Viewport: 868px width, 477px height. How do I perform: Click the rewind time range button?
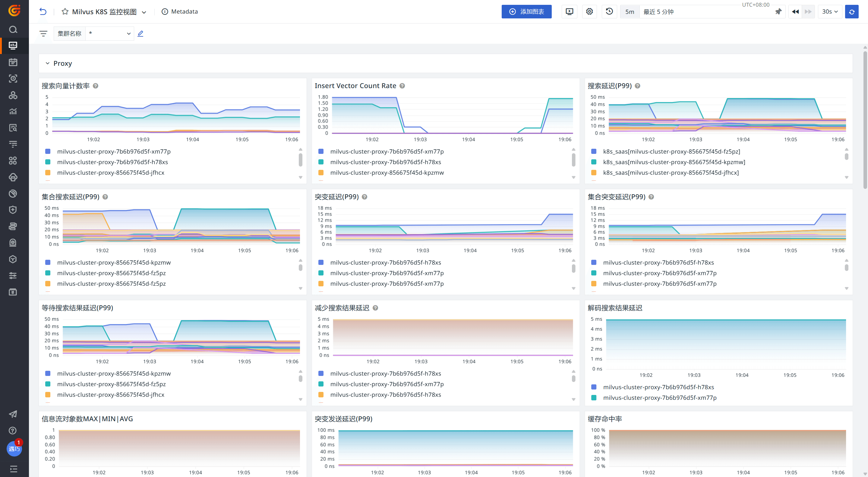795,12
